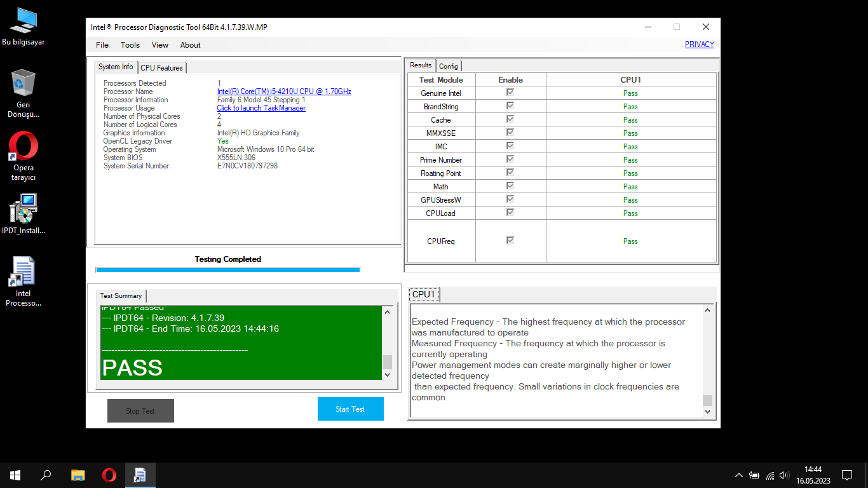Select the CPU1 tab in lower panel
This screenshot has height=488, width=868.
tap(424, 294)
